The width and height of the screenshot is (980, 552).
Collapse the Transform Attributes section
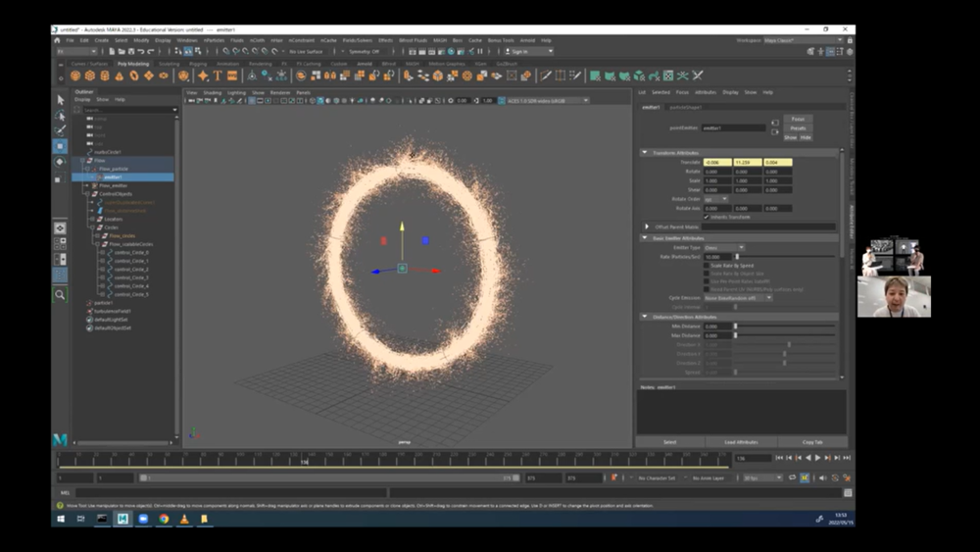(x=645, y=152)
